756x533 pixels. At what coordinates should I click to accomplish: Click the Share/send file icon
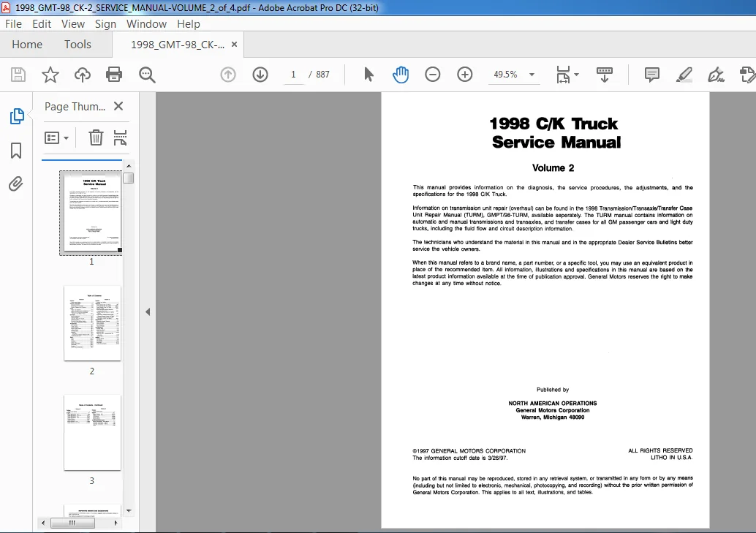pyautogui.click(x=747, y=75)
